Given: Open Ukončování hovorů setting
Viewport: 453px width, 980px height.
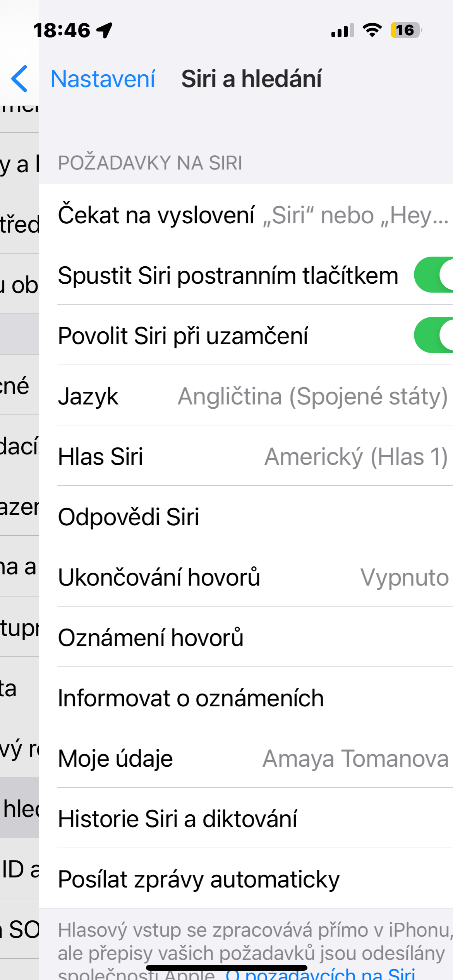Looking at the screenshot, I should pyautogui.click(x=254, y=577).
